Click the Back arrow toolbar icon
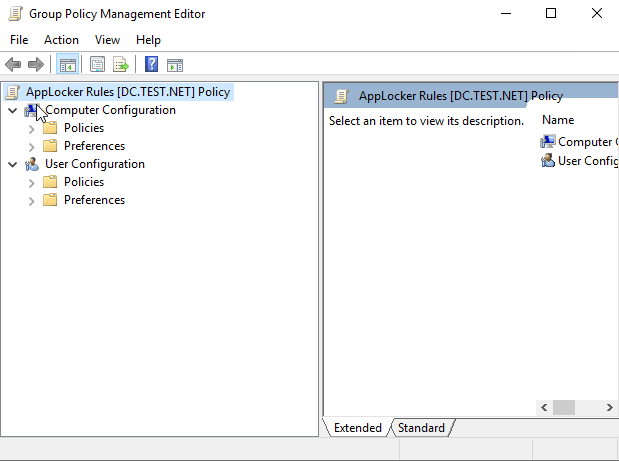 [x=13, y=65]
